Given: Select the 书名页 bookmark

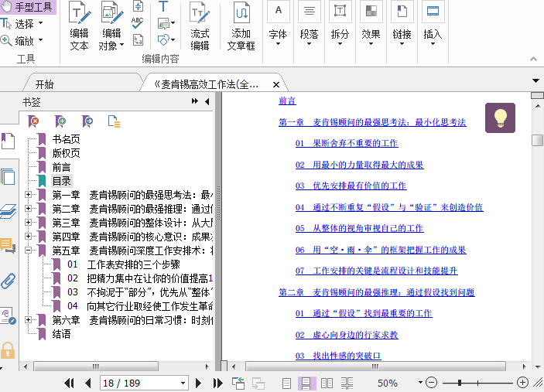Looking at the screenshot, I should pyautogui.click(x=66, y=139).
